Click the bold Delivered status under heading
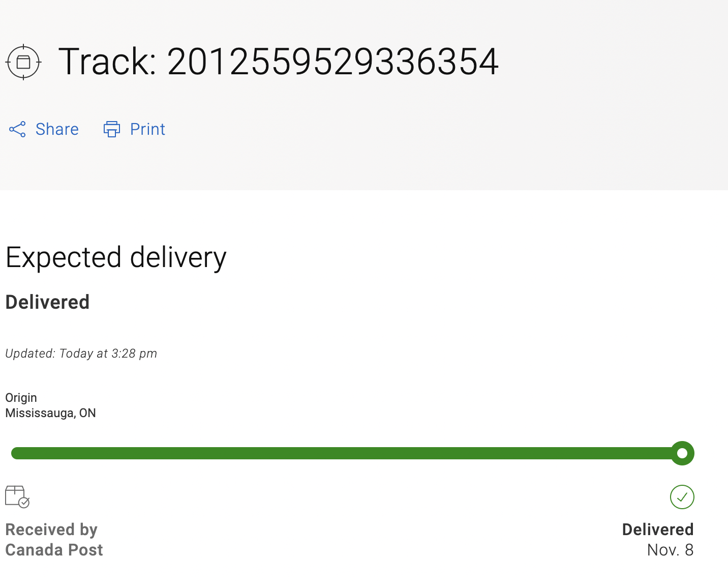Screen dimensions: 728x586 point(47,302)
